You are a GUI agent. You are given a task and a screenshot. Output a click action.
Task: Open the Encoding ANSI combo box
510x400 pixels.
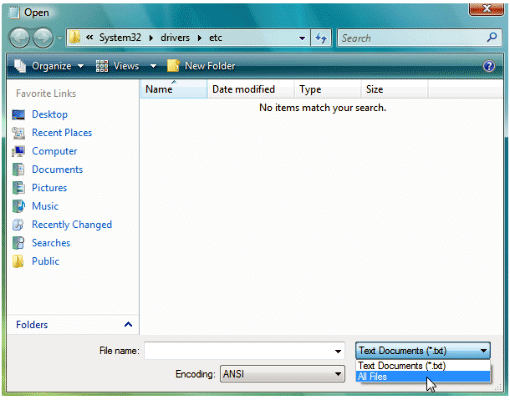(x=282, y=374)
